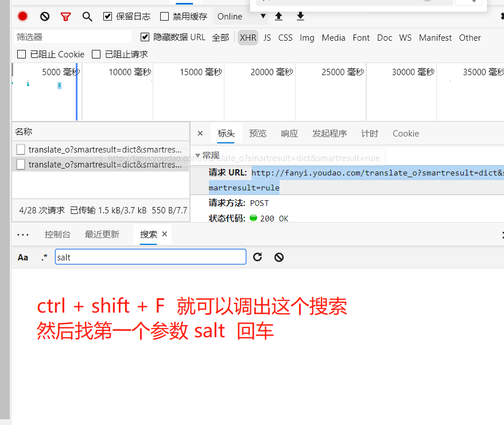This screenshot has height=425, width=504.
Task: Close the 搜索 drawer tab
Action: (165, 234)
